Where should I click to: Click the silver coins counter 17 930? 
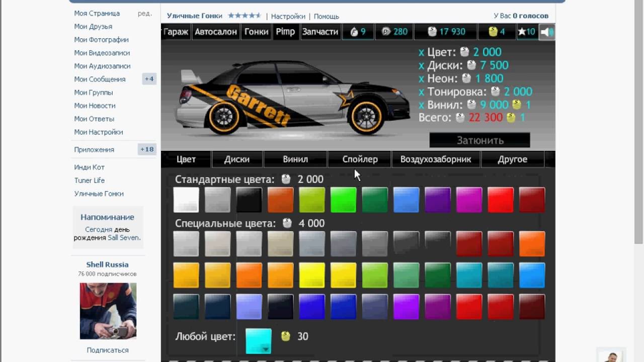[446, 32]
